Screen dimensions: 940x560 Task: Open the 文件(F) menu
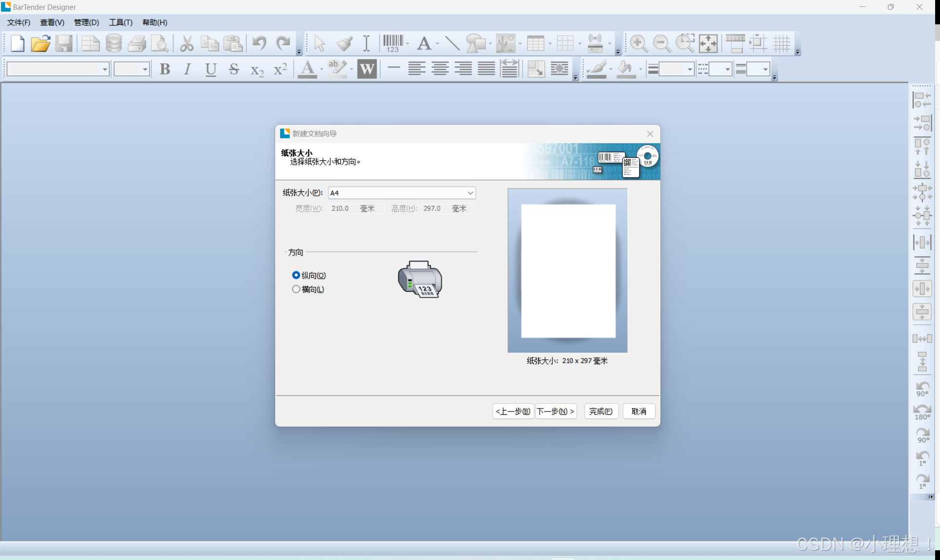click(x=19, y=22)
